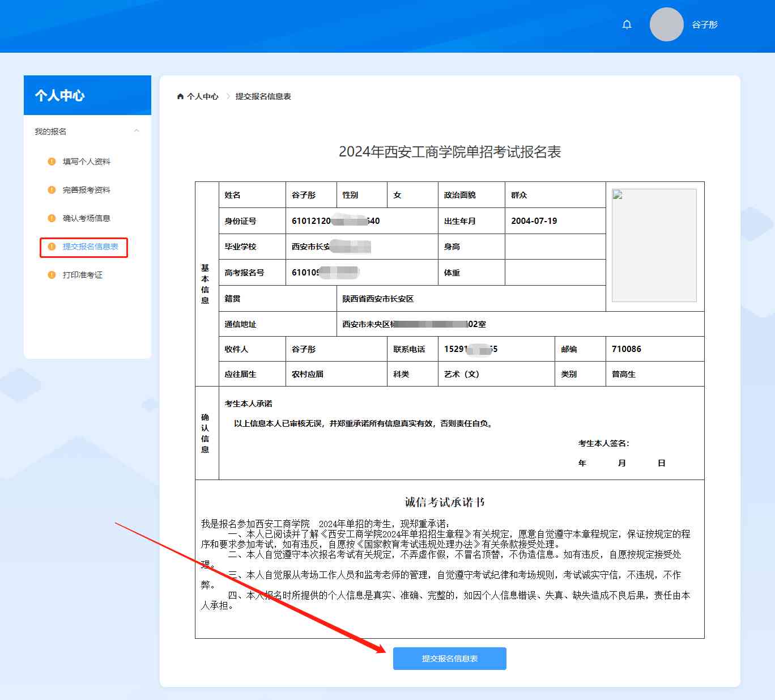Click the user avatar circle
Image resolution: width=775 pixels, height=700 pixels.
point(667,24)
